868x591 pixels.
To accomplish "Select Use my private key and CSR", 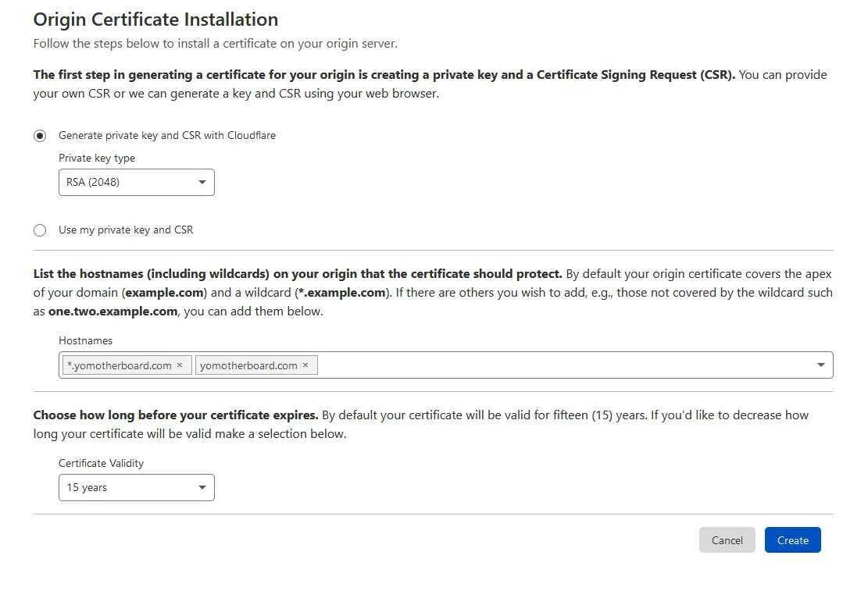I will pos(40,230).
